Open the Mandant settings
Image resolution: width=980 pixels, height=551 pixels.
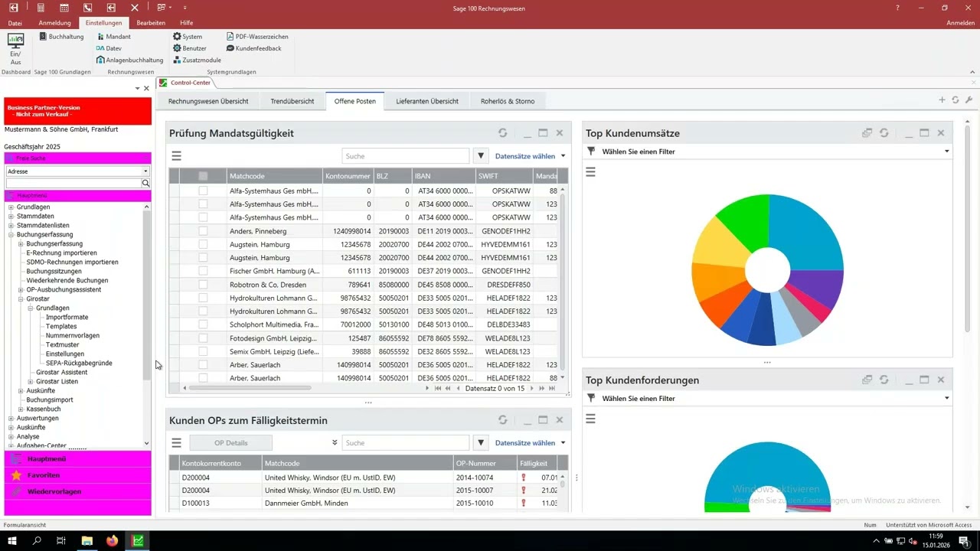[x=113, y=37]
